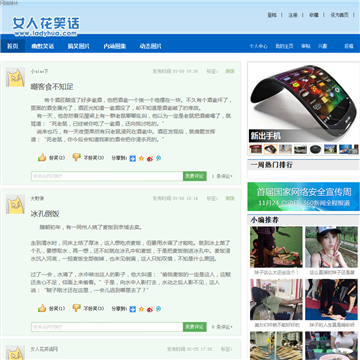
Task: Share 冰孔倒饭 post via the Tencent Weibo icon
Action: pyautogui.click(x=158, y=309)
